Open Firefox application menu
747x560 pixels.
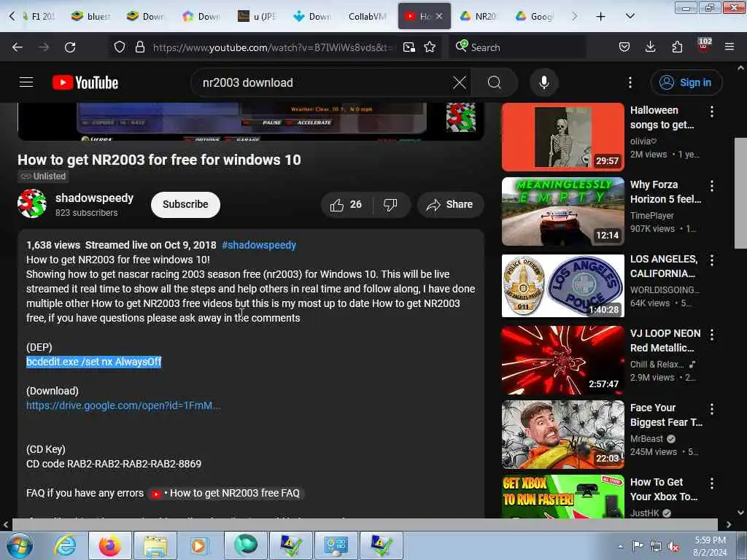pos(729,47)
